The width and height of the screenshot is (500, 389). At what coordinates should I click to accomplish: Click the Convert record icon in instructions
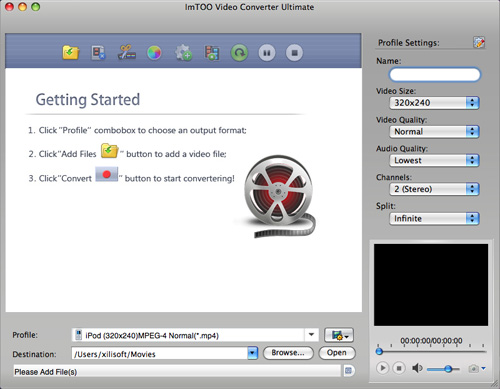[x=107, y=174]
